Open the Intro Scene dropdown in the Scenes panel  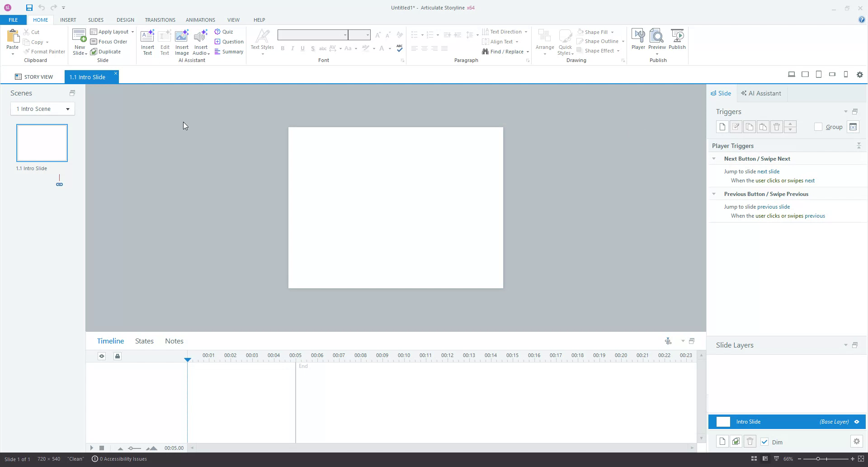pos(67,109)
